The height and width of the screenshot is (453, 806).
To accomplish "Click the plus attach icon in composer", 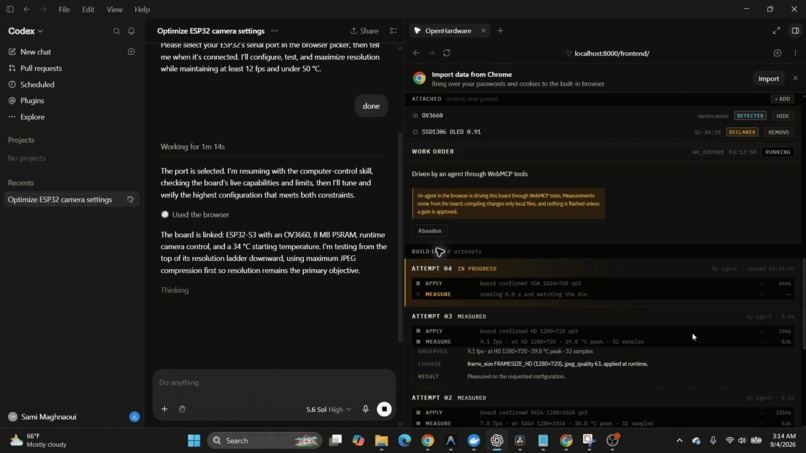I will coord(164,409).
